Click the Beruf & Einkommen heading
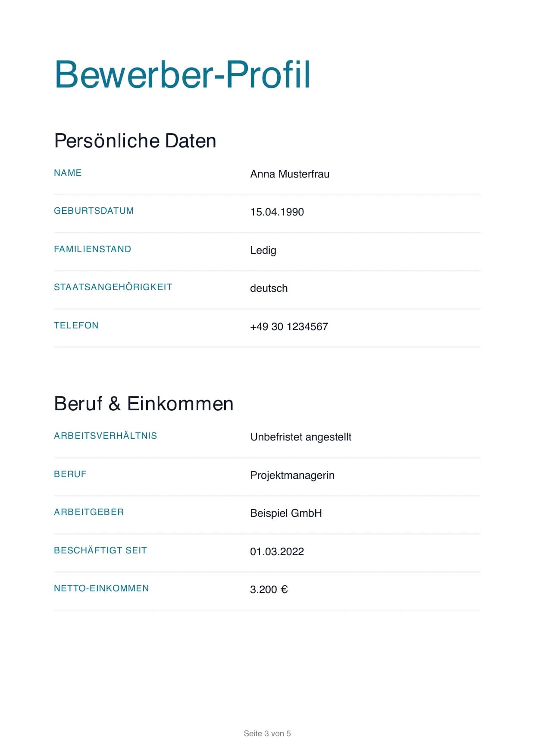Viewport: 535px width, 756px height. tap(144, 404)
